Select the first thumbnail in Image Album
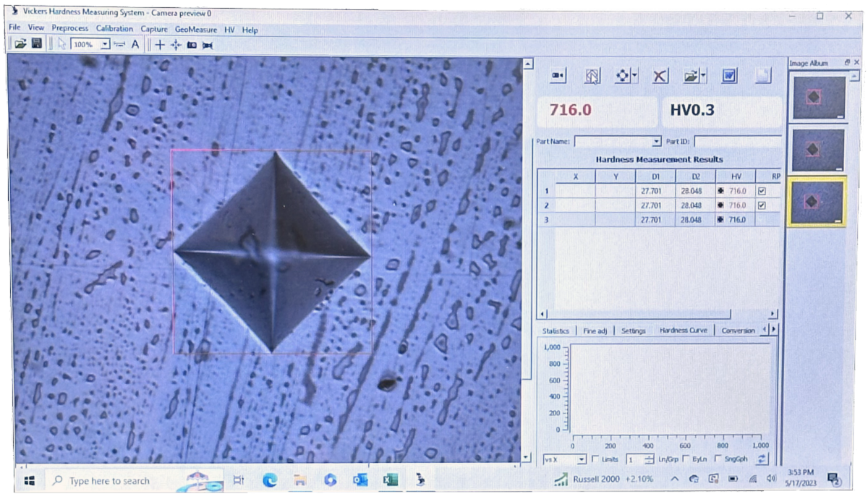868x494 pixels. tap(819, 98)
